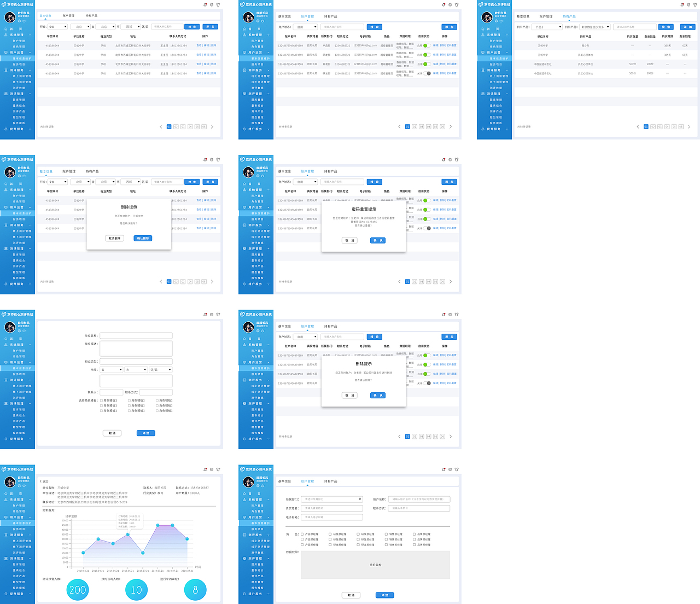Click 取消 in the 密码重置提示 dialog
The width and height of the screenshot is (700, 604).
click(x=349, y=241)
